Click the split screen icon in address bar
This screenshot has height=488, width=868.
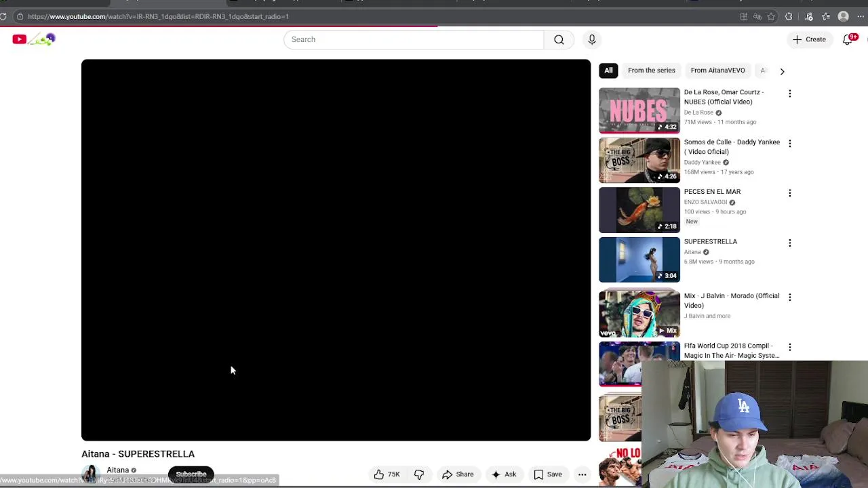tap(744, 16)
